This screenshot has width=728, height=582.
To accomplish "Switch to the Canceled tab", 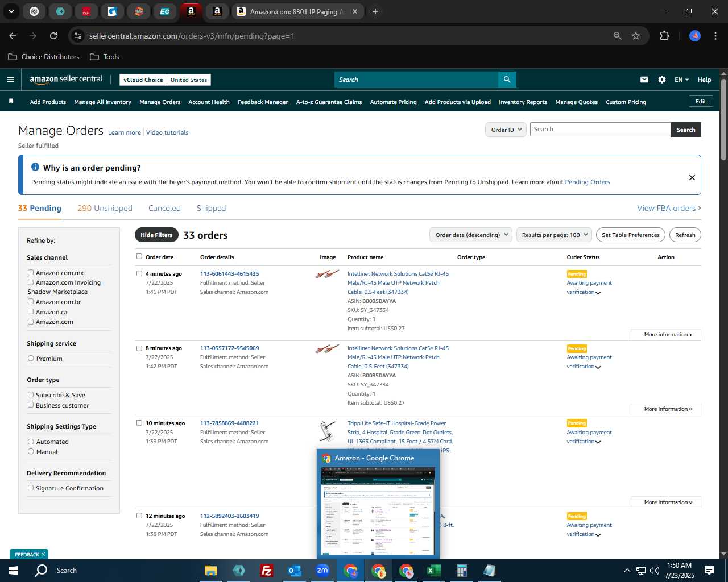I will click(164, 208).
